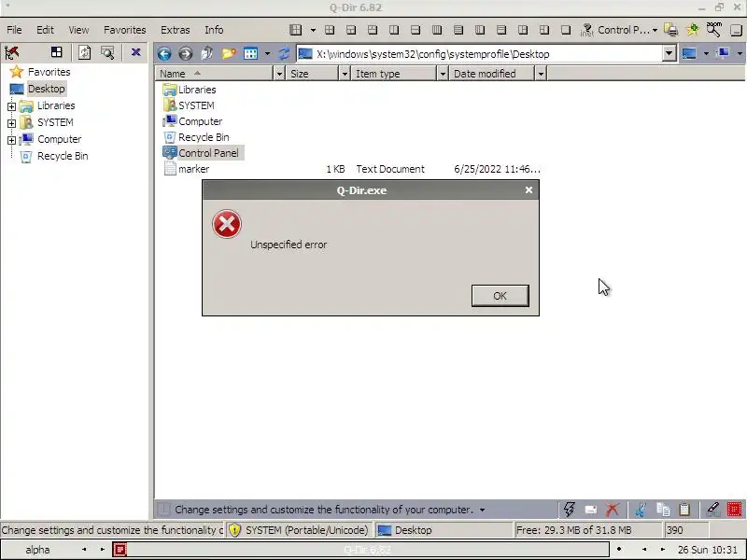
Task: Sort by the Size column header
Action: (x=312, y=74)
